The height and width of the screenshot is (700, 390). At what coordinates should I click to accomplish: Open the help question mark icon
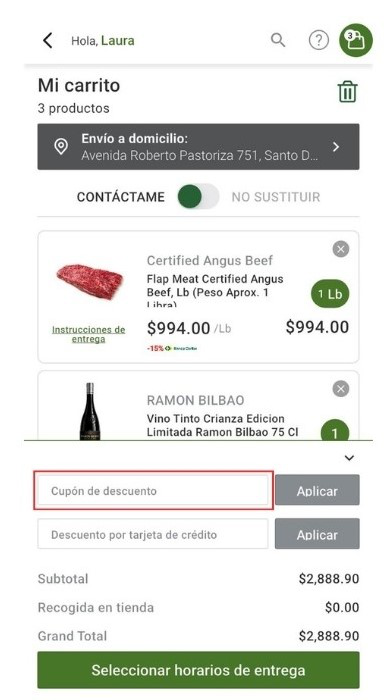(x=319, y=41)
